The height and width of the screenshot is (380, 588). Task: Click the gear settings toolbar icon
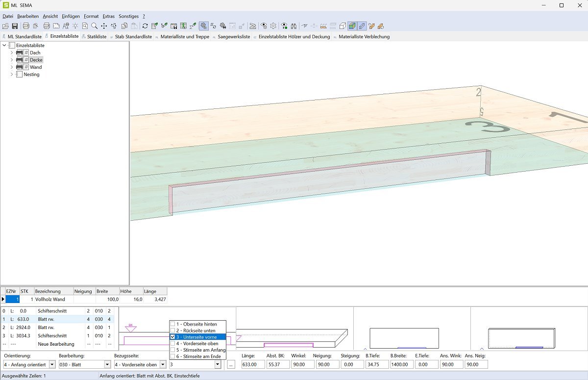pos(273,26)
